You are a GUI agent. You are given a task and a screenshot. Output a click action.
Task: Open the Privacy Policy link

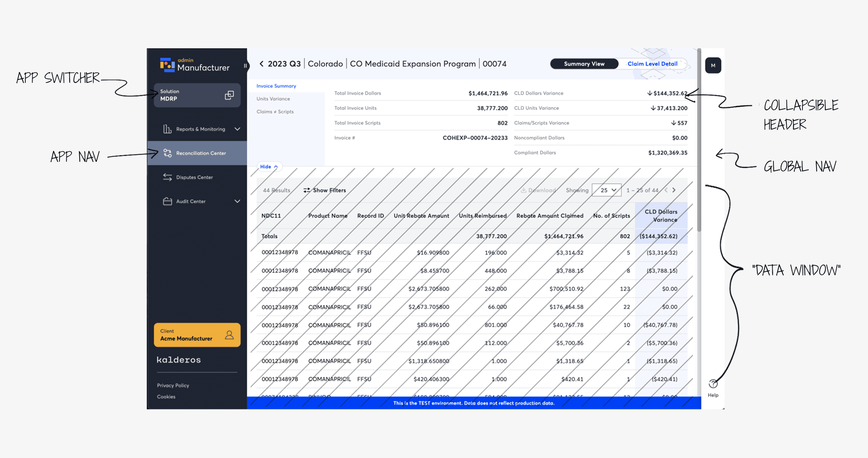coord(173,386)
